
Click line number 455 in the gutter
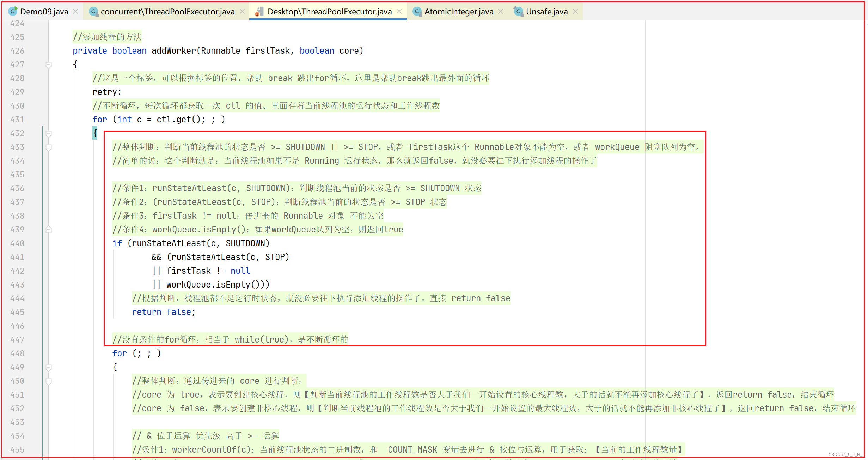(x=17, y=450)
